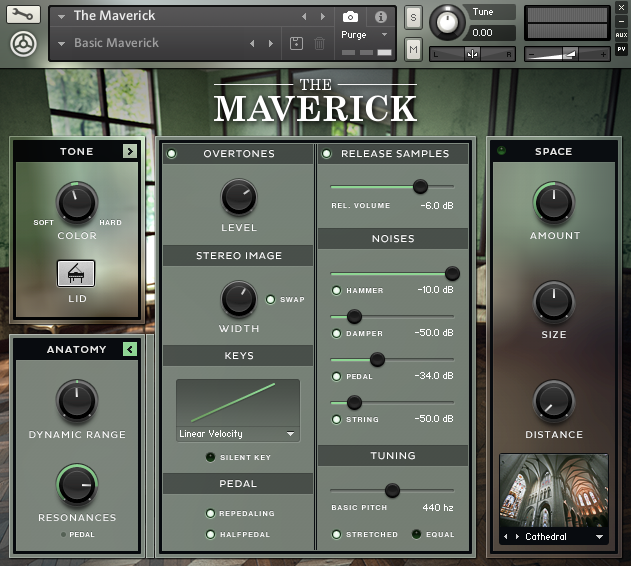Viewport: 631px width, 566px height.
Task: Click the Tone panel arrow button
Action: click(130, 151)
